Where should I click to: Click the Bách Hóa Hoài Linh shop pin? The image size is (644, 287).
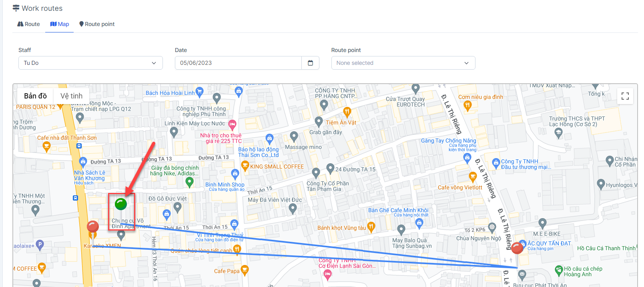(199, 92)
